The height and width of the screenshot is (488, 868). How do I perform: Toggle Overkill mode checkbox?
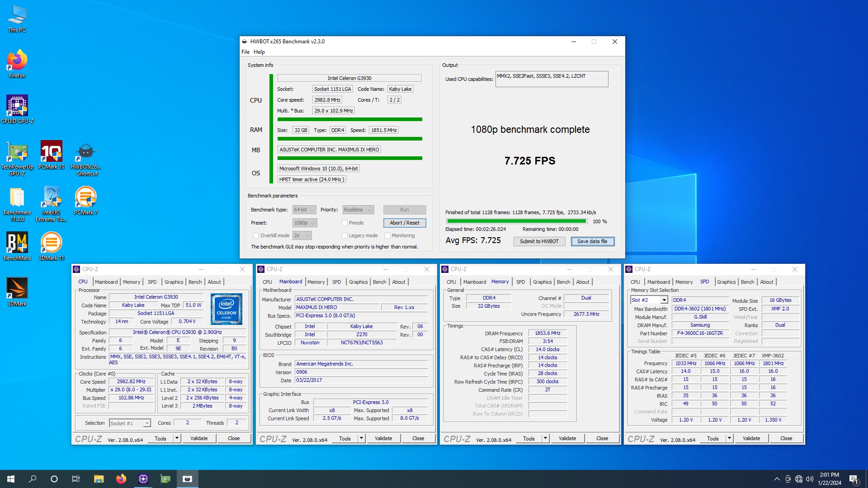coord(256,235)
